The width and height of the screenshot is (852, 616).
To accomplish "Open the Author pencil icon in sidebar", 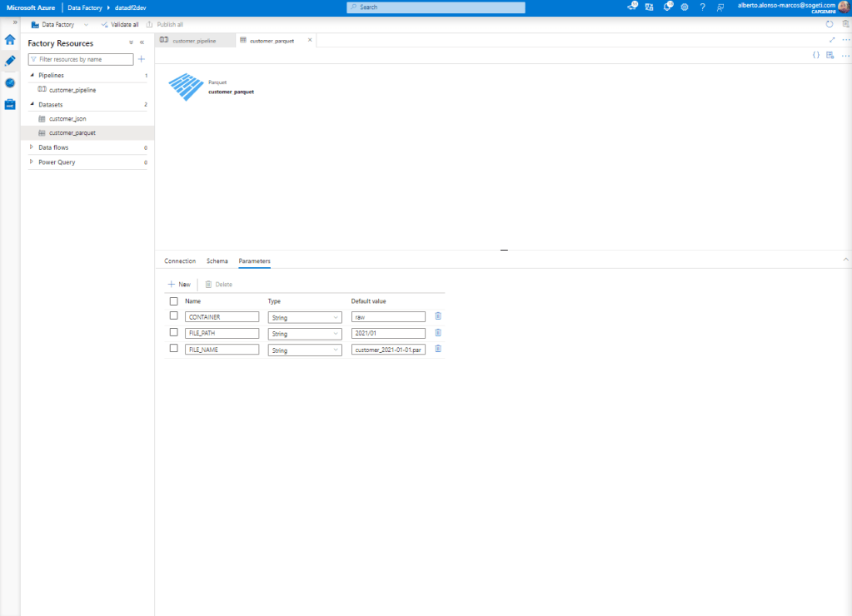I will point(10,61).
